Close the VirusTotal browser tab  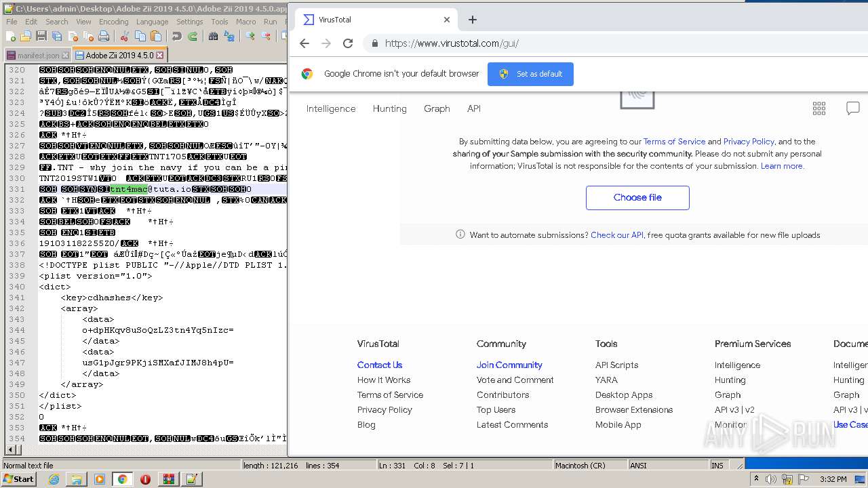(x=447, y=20)
